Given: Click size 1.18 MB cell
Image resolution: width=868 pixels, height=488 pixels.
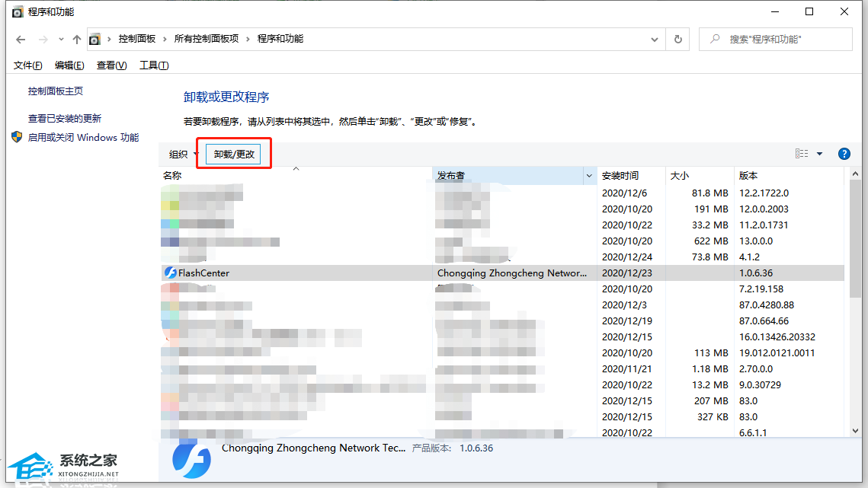Looking at the screenshot, I should click(x=710, y=369).
